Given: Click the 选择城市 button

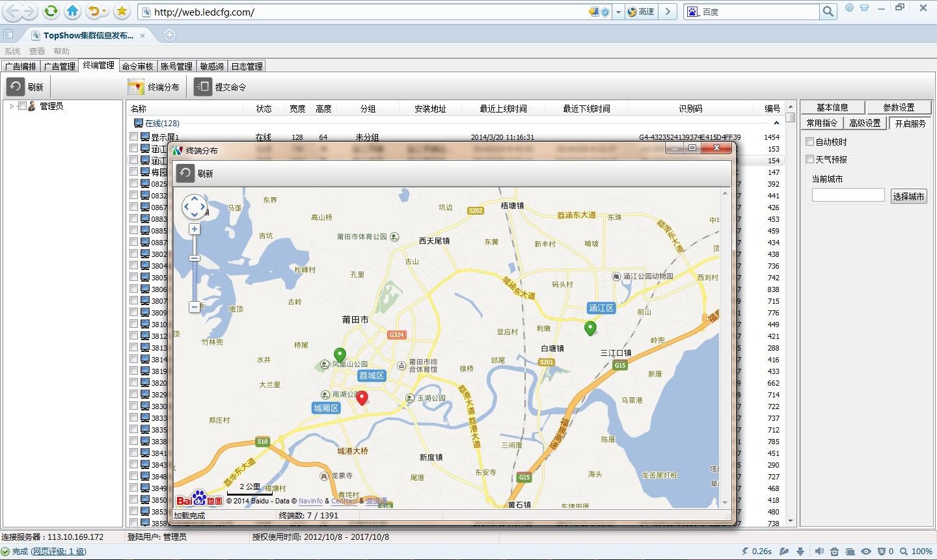Looking at the screenshot, I should tap(908, 196).
